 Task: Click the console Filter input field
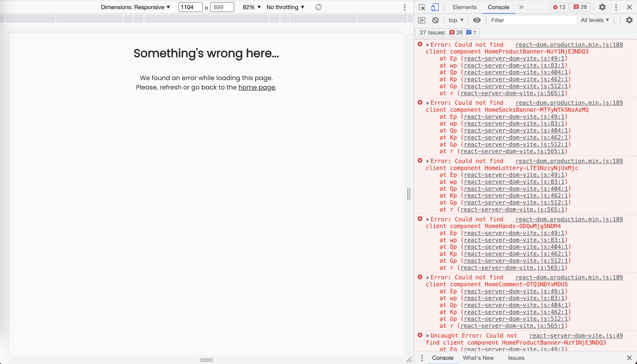tap(532, 20)
